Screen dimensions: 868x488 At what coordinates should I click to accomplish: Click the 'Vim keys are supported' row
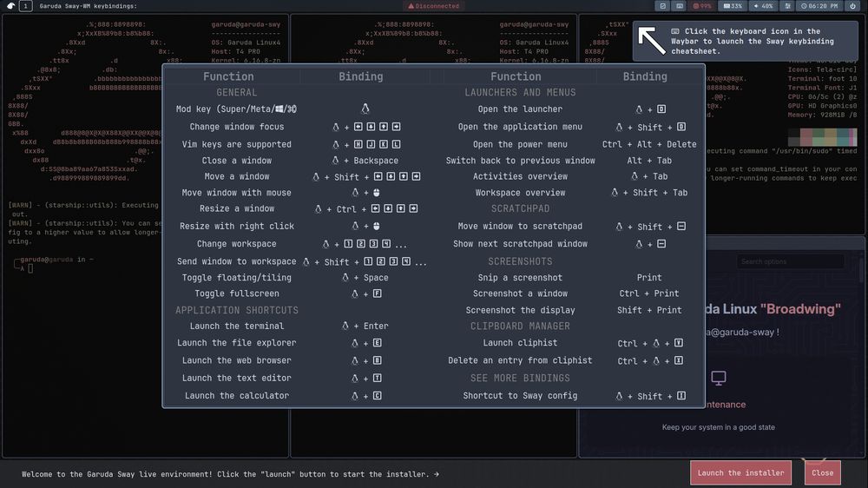[236, 144]
